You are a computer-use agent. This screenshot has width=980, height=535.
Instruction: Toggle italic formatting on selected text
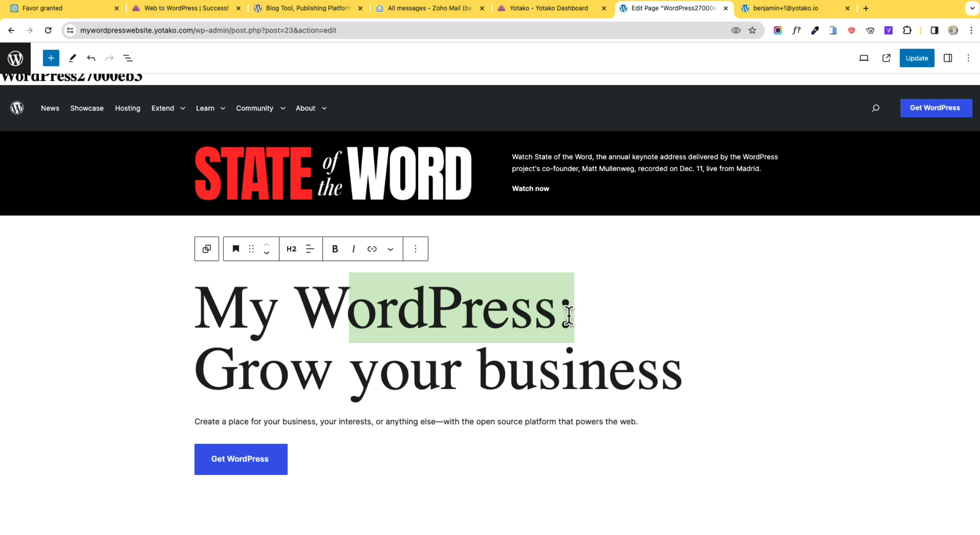(x=353, y=249)
